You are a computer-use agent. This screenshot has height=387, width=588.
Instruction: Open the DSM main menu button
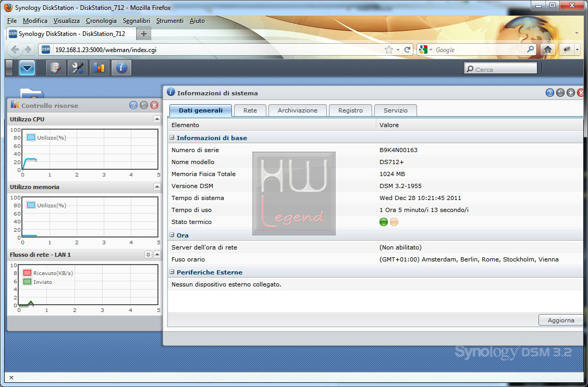click(27, 68)
